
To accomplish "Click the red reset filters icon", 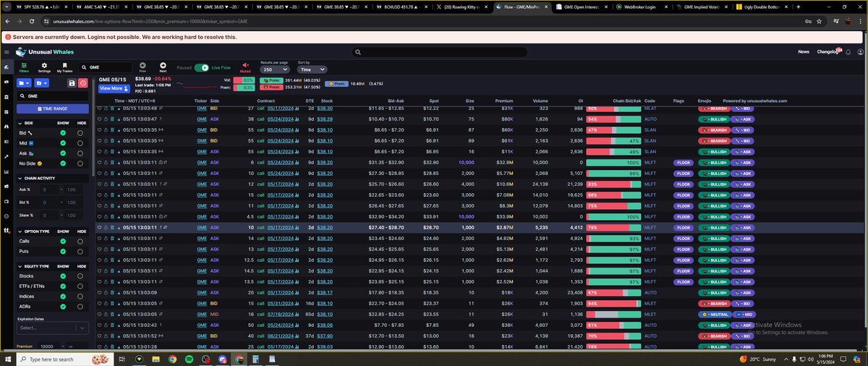I will (83, 83).
